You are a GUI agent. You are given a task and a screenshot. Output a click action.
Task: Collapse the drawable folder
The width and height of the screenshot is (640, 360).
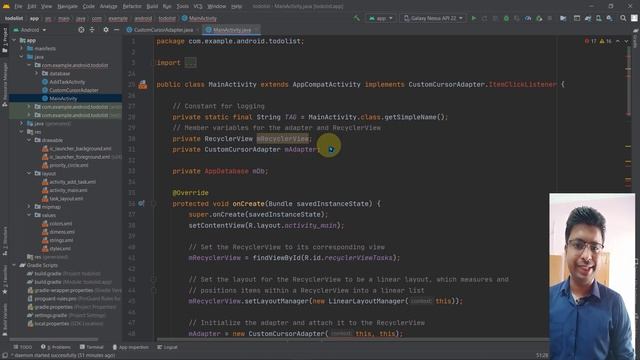pyautogui.click(x=29, y=140)
